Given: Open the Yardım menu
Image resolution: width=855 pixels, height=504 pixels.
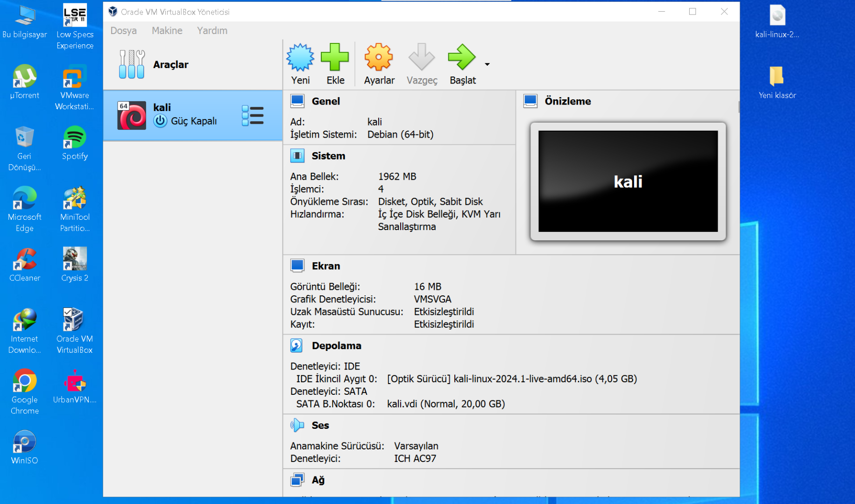Looking at the screenshot, I should pos(212,30).
